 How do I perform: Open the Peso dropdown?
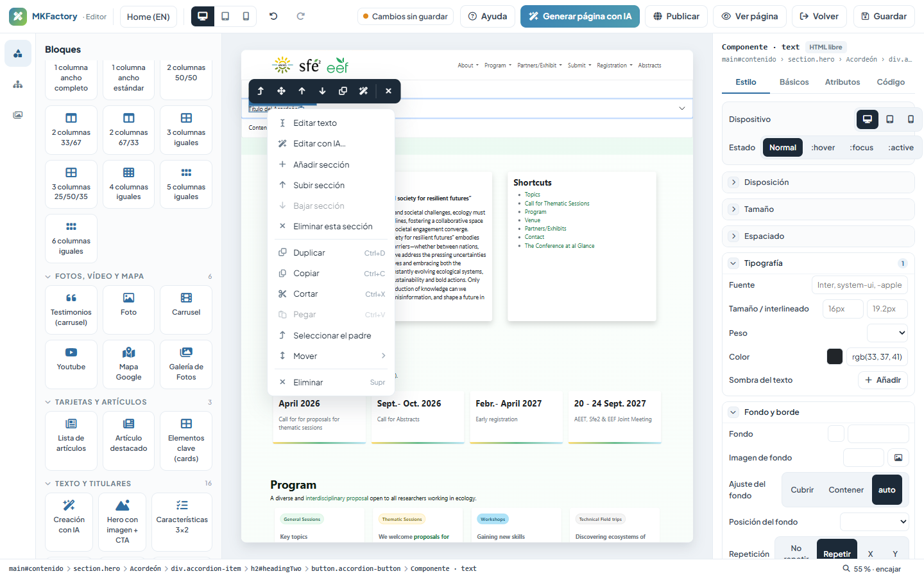pos(887,333)
